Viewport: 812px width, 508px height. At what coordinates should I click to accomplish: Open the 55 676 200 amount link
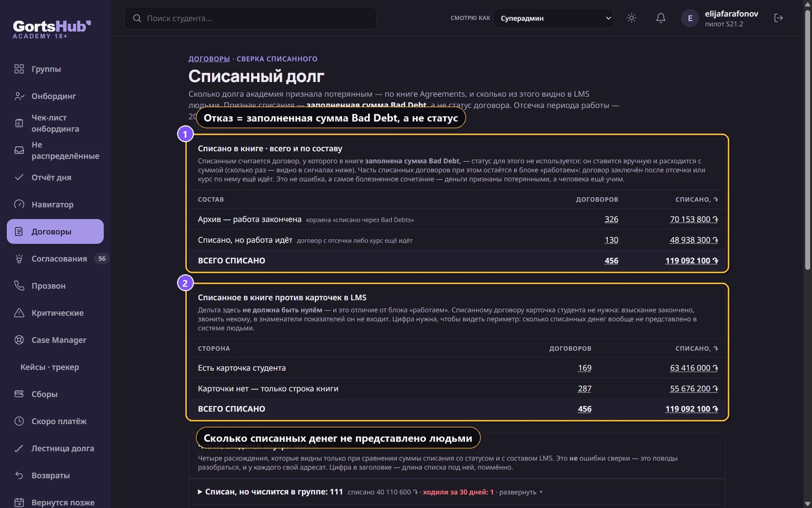point(694,389)
